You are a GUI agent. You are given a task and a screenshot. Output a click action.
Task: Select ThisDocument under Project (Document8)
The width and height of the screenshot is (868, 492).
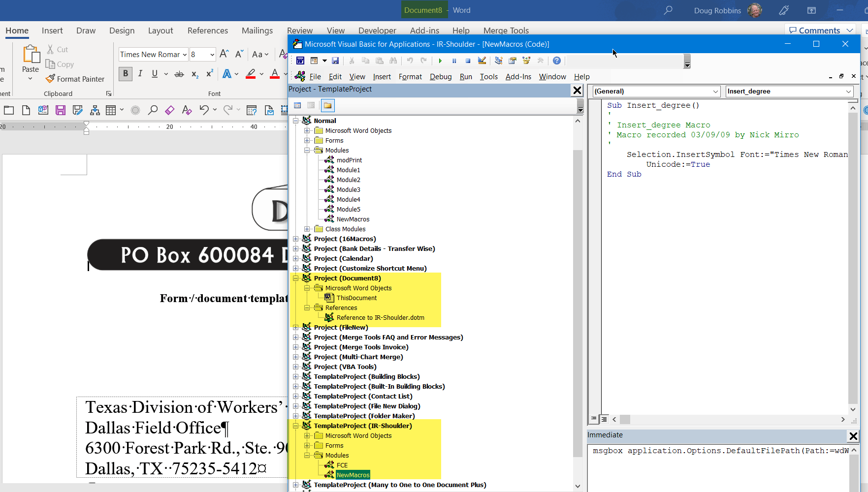coord(356,298)
